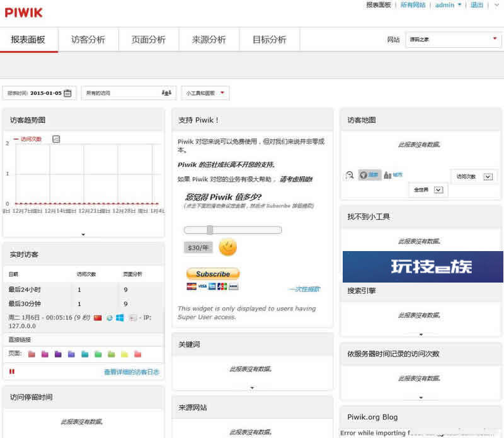Click the segment people icon in 所有的访问

tap(166, 93)
